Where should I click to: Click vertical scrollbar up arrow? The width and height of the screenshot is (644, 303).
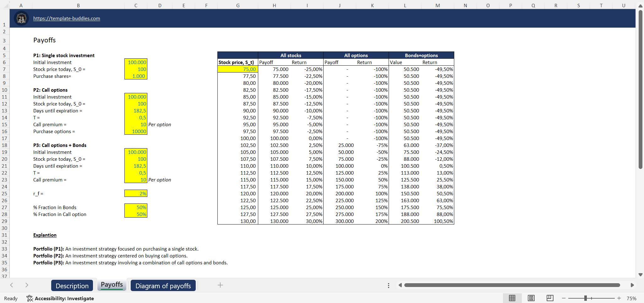(x=641, y=6)
